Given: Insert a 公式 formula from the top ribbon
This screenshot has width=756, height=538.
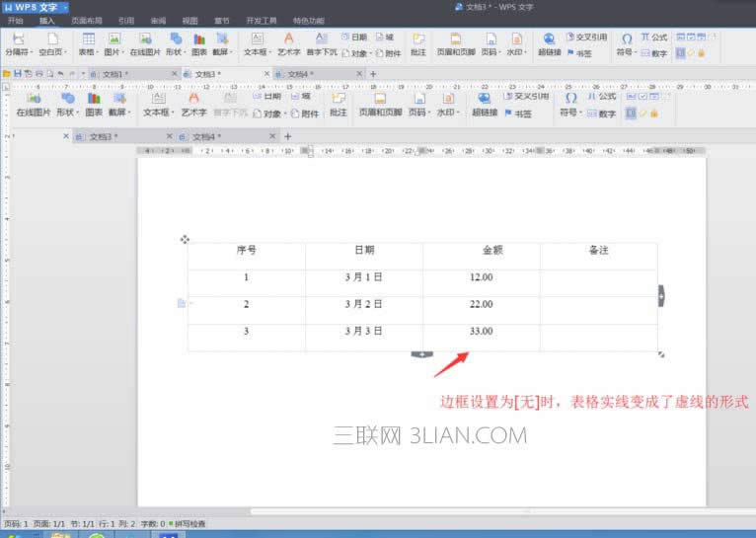Looking at the screenshot, I should click(x=654, y=38).
